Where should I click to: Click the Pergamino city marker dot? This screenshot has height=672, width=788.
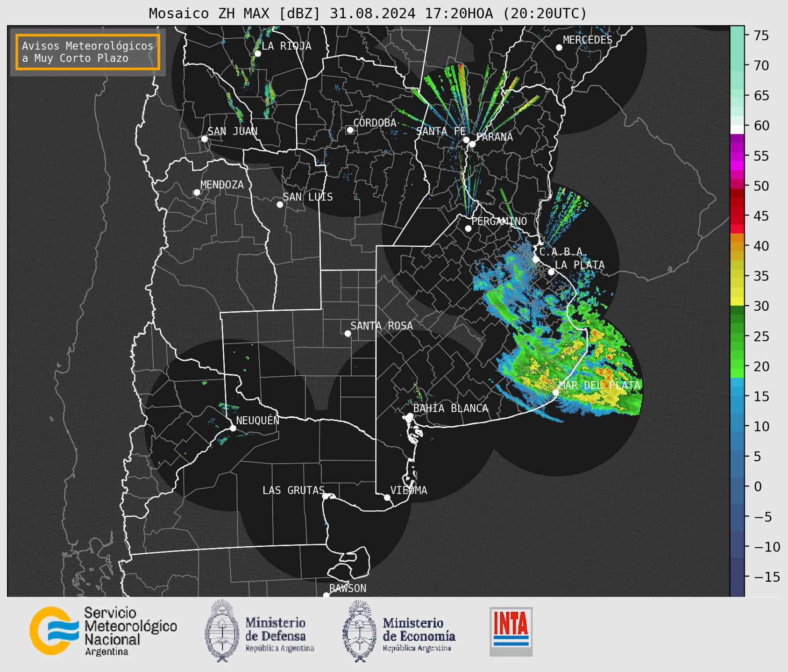468,229
